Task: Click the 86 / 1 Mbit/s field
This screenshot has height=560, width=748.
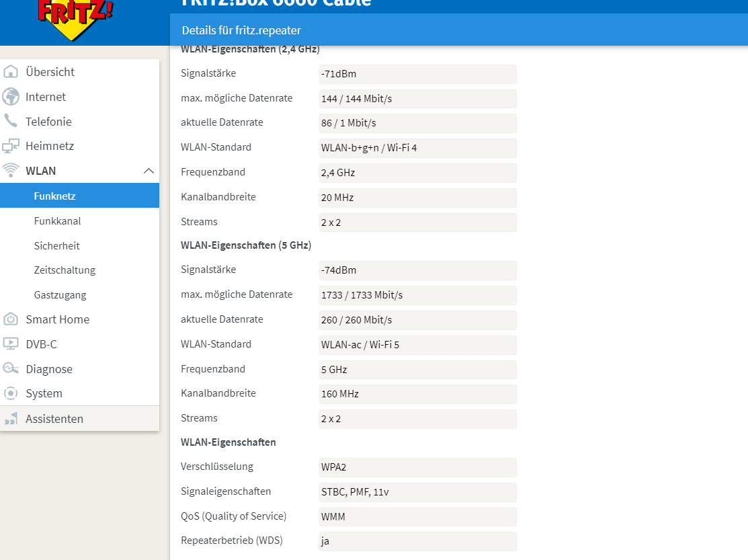Action: [418, 123]
